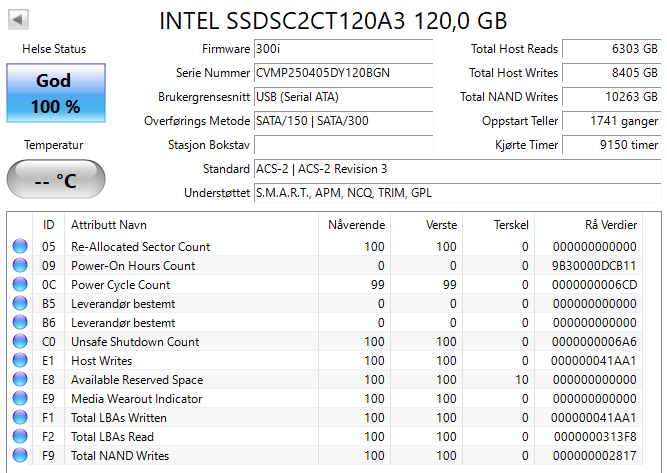This screenshot has width=667, height=473.
Task: Click the Overførings Metode field
Action: pos(343,121)
